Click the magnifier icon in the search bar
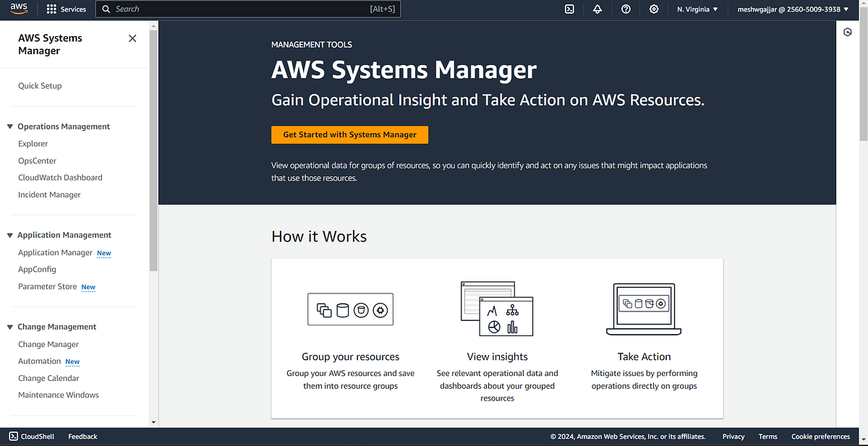The height and width of the screenshot is (446, 868). tap(106, 9)
